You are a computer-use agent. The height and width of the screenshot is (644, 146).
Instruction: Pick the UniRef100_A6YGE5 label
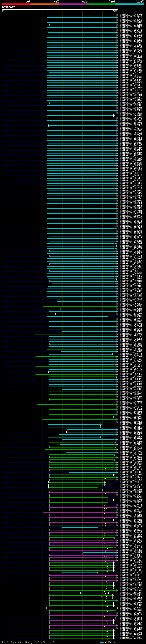(x=131, y=304)
